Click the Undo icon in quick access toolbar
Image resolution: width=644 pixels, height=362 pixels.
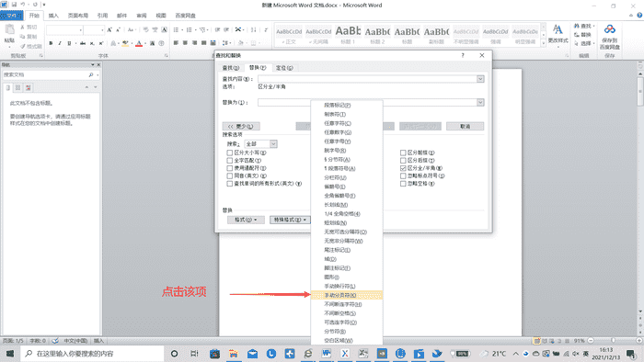[23, 5]
